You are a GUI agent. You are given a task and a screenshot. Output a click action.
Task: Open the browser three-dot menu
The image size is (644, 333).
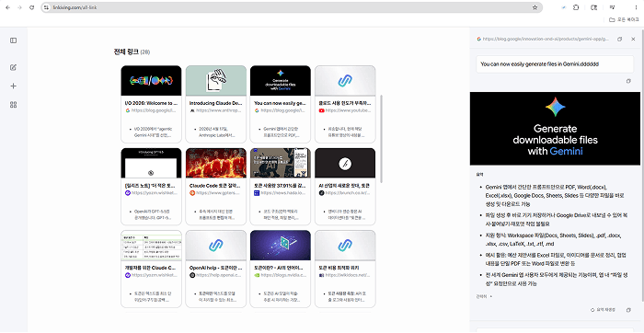(637, 7)
